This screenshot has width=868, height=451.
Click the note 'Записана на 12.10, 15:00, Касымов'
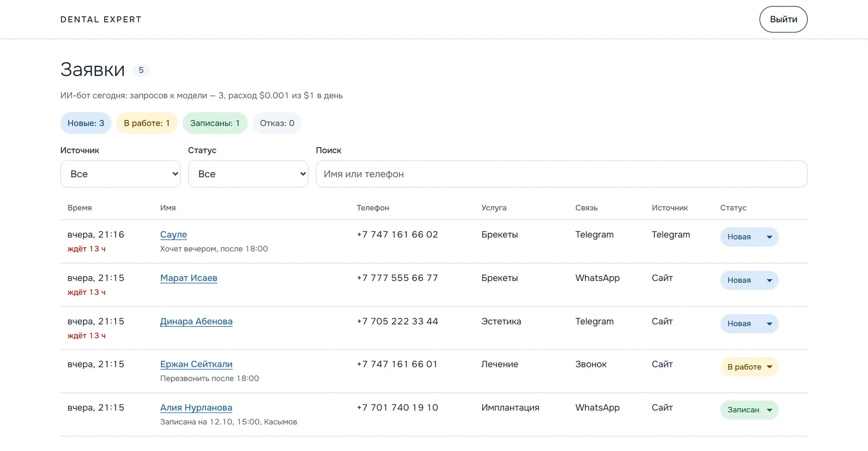tap(228, 422)
